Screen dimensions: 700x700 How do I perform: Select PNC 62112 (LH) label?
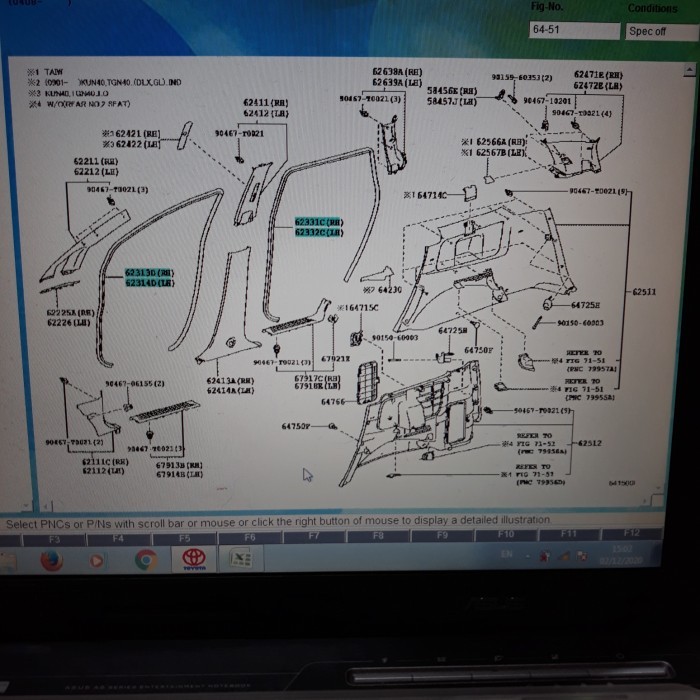pos(104,471)
